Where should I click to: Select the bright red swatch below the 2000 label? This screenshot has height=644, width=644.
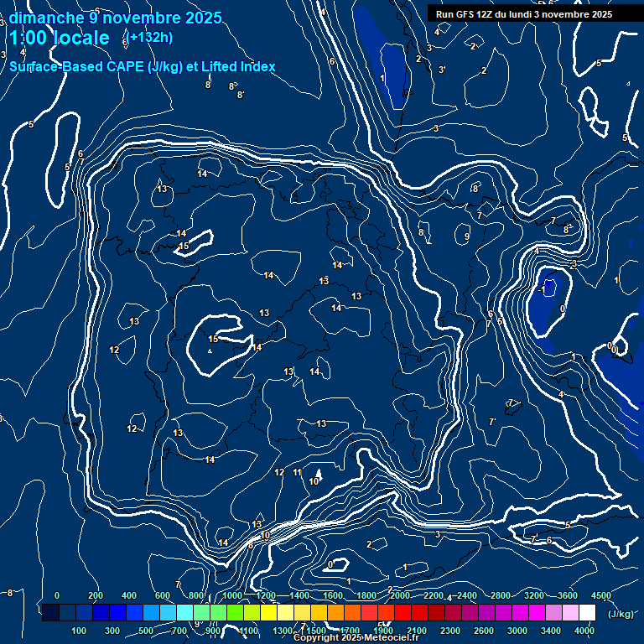tap(402, 613)
